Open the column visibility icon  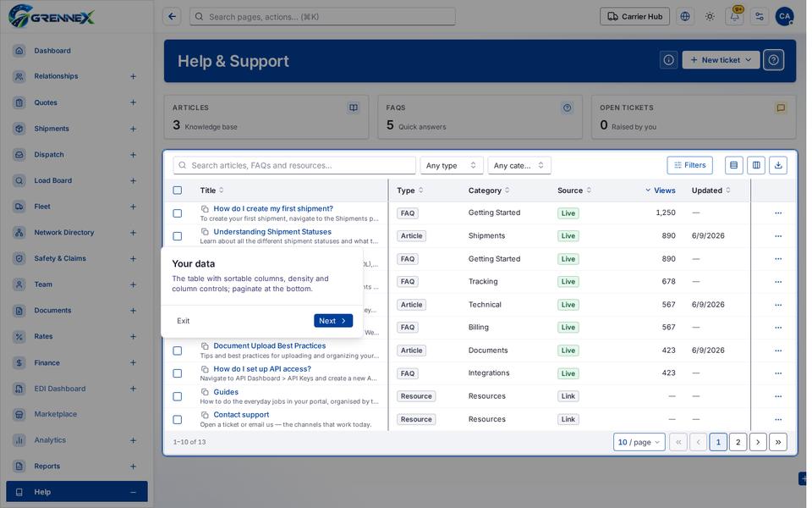tap(756, 165)
